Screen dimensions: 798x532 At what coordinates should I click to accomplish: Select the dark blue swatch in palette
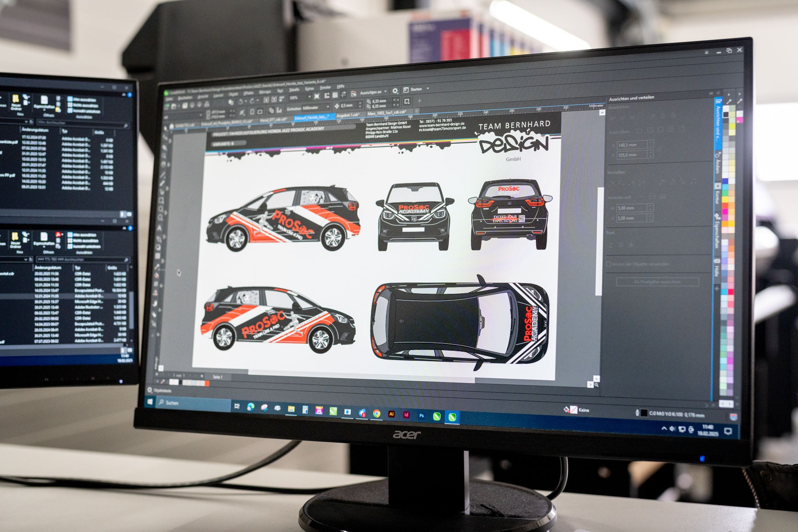pyautogui.click(x=726, y=181)
